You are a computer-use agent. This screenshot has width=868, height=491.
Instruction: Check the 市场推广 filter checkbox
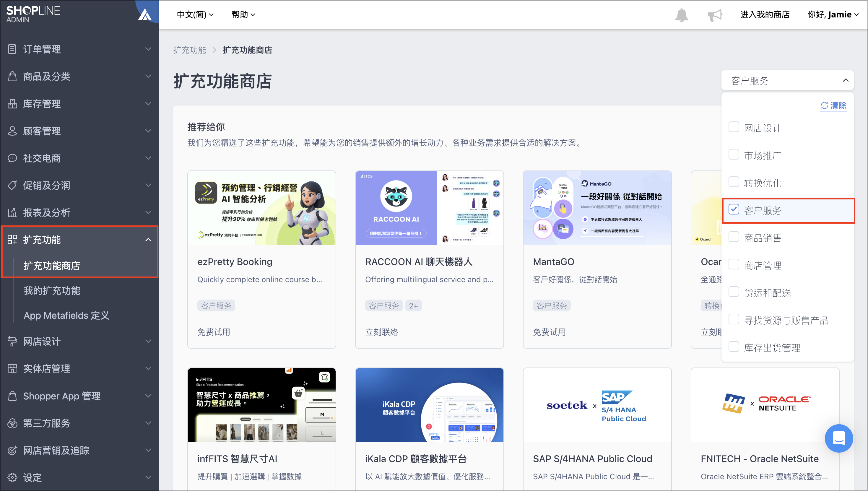coord(734,155)
